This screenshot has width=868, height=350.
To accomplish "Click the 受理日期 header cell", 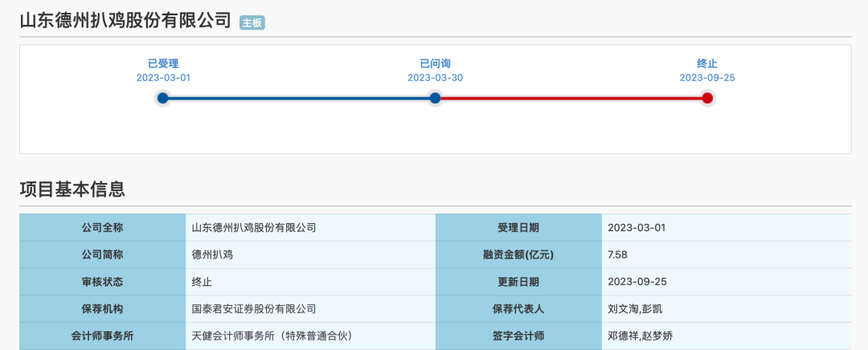I will (518, 227).
